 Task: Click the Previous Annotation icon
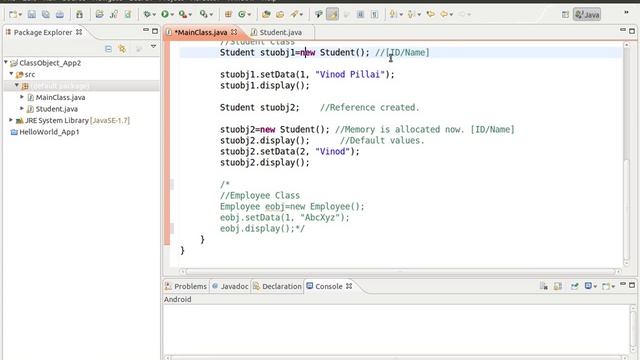[411, 14]
